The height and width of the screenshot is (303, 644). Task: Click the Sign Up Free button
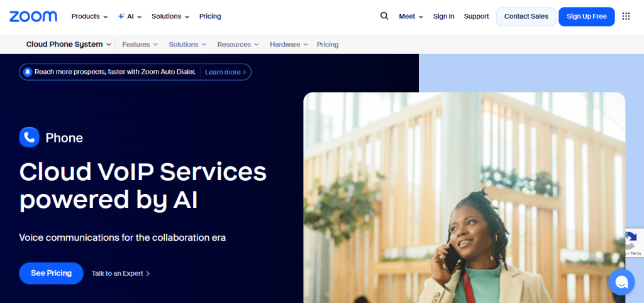pos(587,16)
